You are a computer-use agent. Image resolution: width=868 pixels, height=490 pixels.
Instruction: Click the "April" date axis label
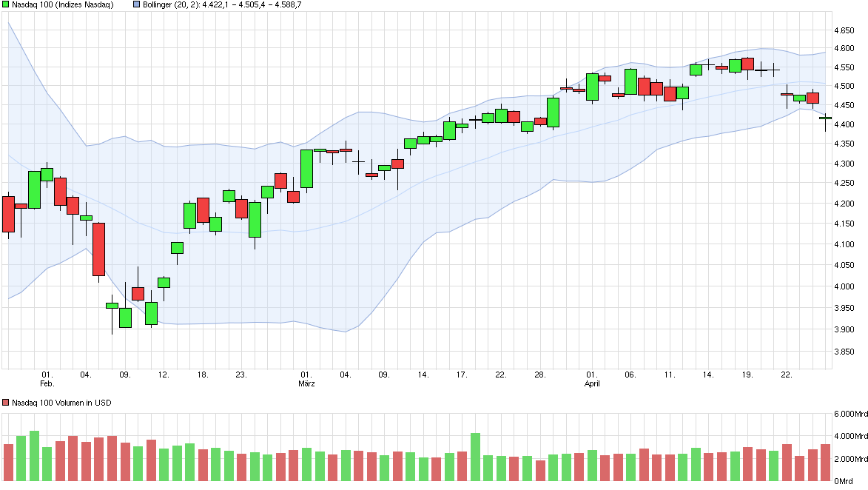(591, 383)
